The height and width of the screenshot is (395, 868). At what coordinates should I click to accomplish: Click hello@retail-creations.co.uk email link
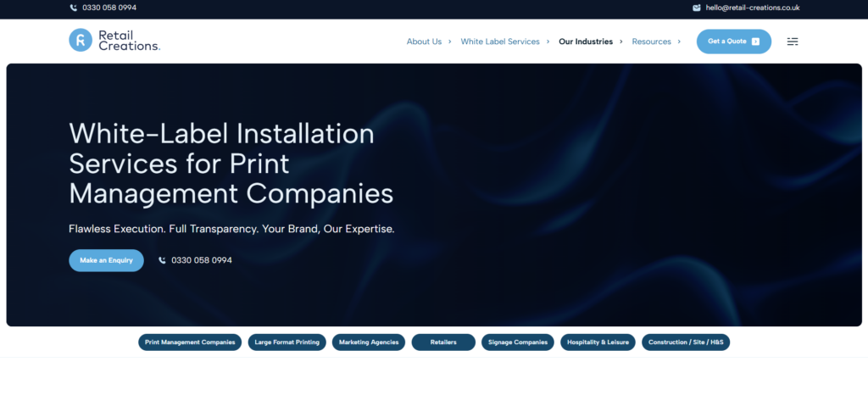753,8
